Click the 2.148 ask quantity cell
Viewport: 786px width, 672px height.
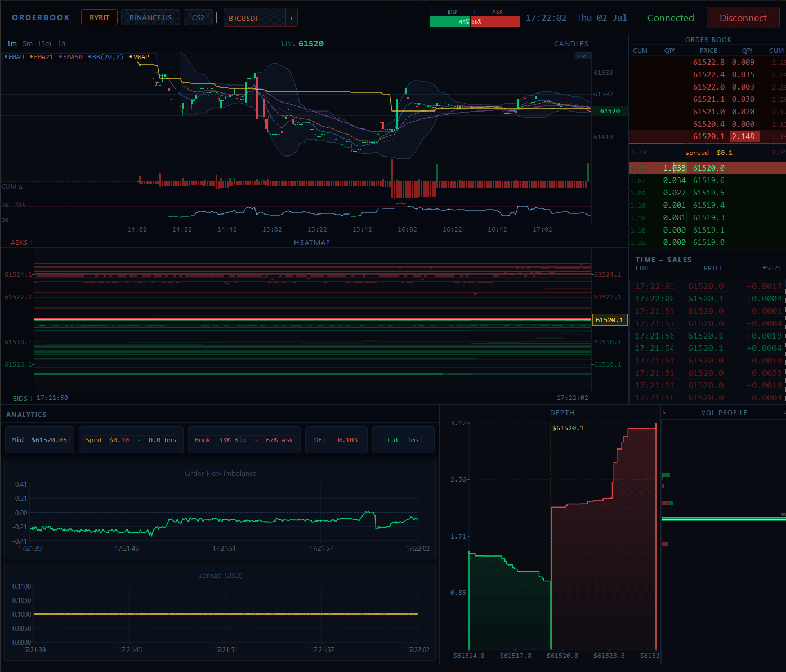(x=745, y=136)
